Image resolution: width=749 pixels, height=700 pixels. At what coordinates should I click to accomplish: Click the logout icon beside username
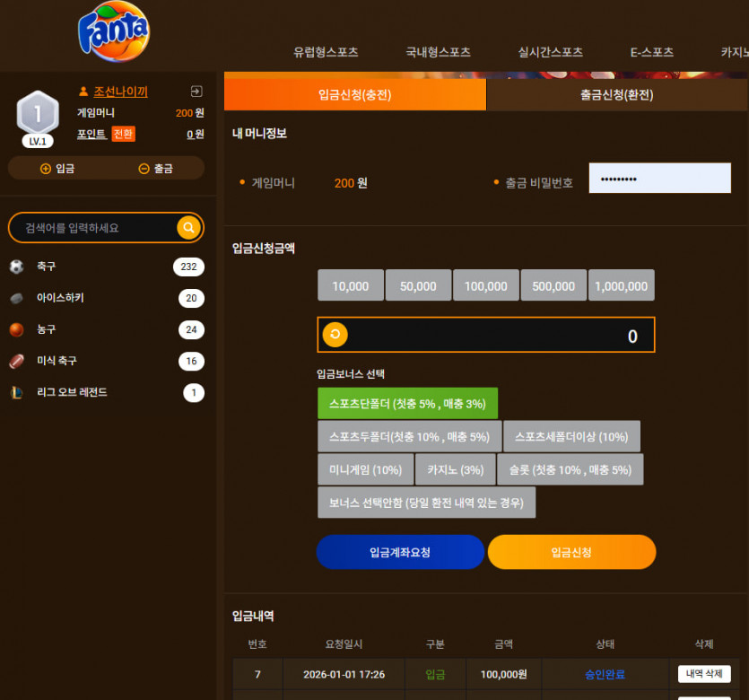pyautogui.click(x=196, y=92)
